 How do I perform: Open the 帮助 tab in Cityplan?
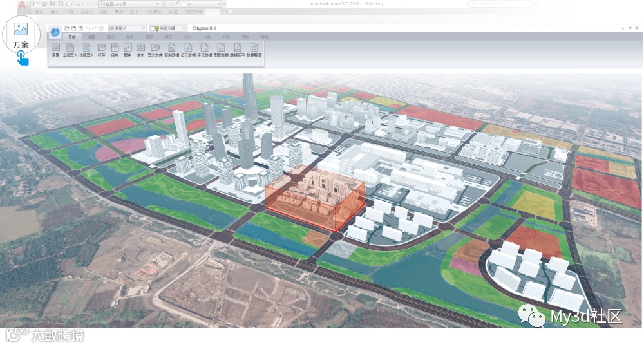(x=265, y=37)
